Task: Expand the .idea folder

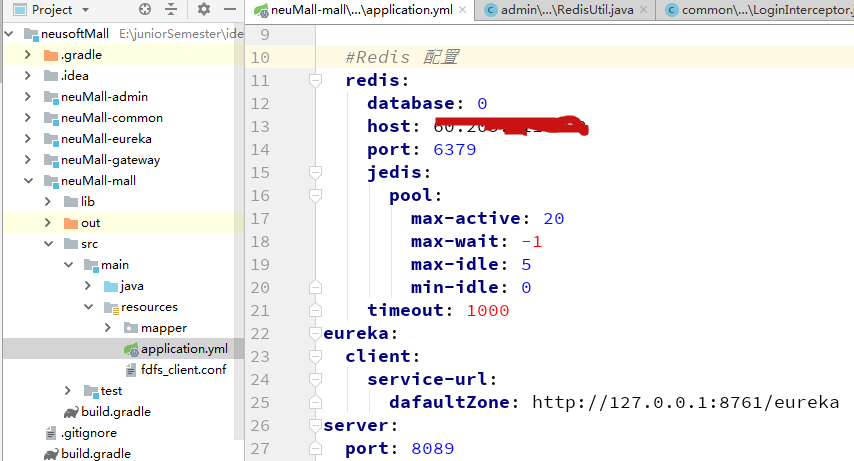Action: tap(28, 76)
